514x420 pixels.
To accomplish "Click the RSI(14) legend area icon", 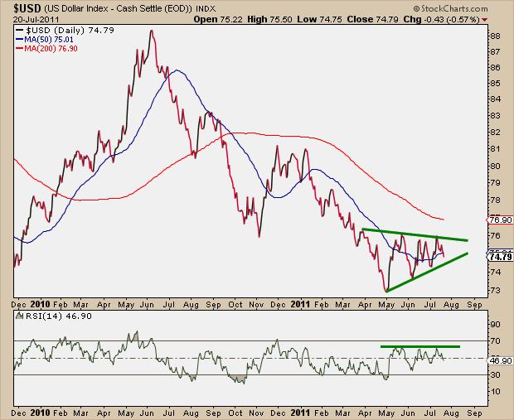I will pyautogui.click(x=20, y=316).
